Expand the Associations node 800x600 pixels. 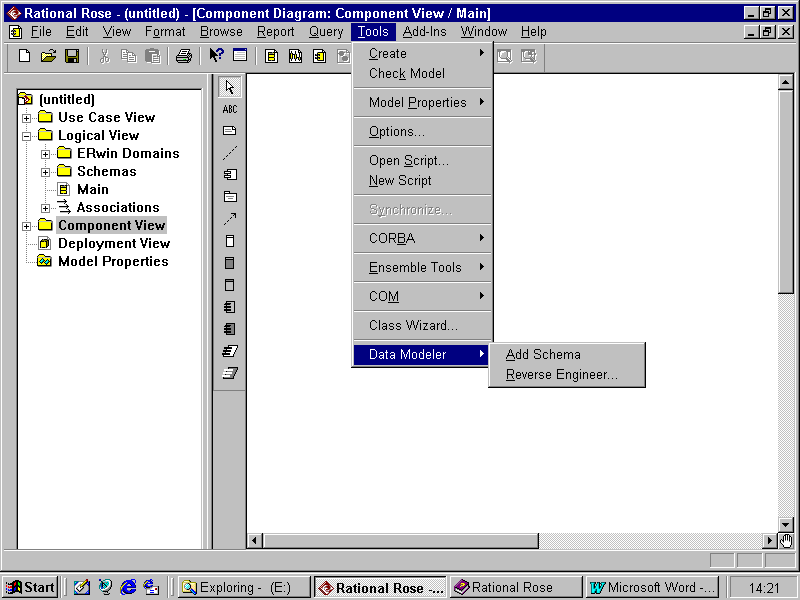[45, 208]
